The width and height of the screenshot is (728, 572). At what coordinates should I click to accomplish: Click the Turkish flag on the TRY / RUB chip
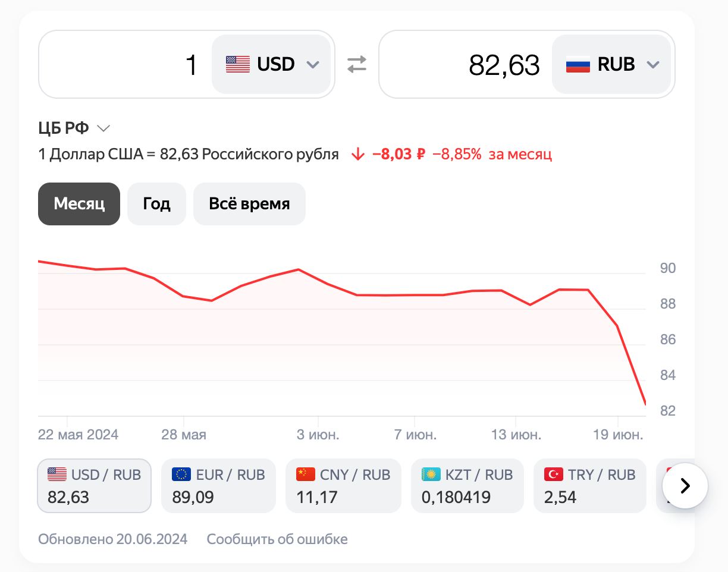pyautogui.click(x=554, y=474)
